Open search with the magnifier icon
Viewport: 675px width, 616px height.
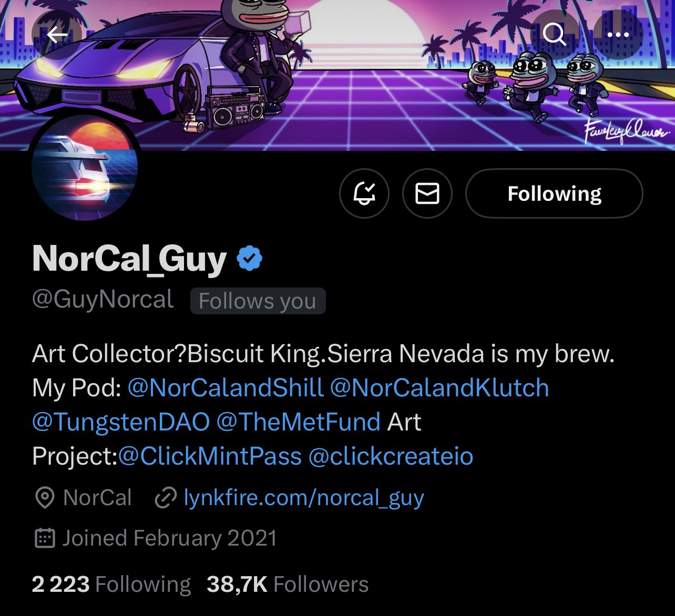554,35
